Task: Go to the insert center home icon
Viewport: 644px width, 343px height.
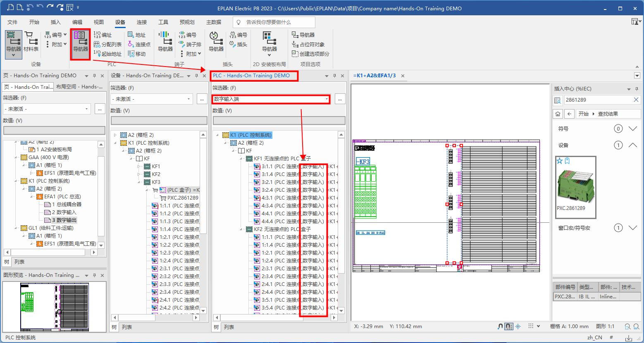Action: click(558, 114)
